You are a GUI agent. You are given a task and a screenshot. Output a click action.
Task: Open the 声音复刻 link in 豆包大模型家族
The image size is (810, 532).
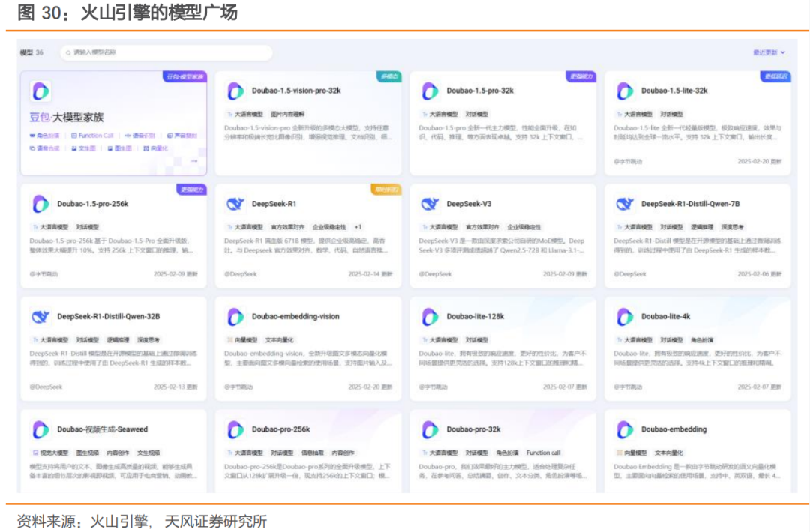(182, 136)
